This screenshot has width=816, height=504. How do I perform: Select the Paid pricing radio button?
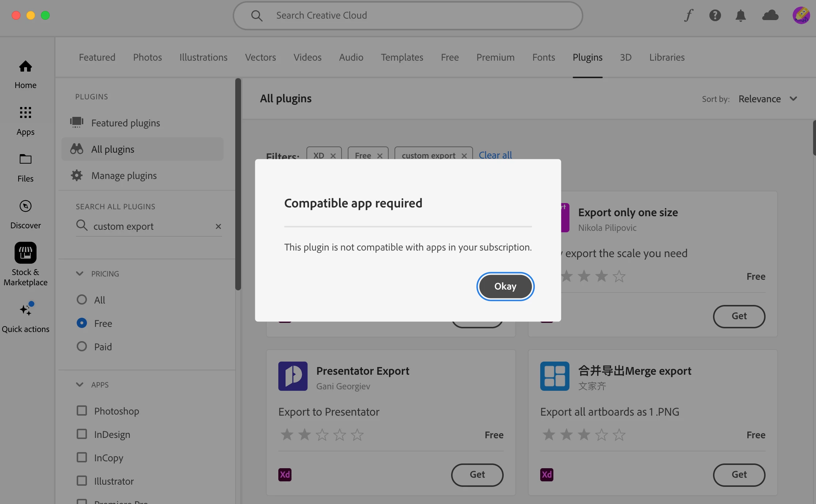tap(82, 346)
